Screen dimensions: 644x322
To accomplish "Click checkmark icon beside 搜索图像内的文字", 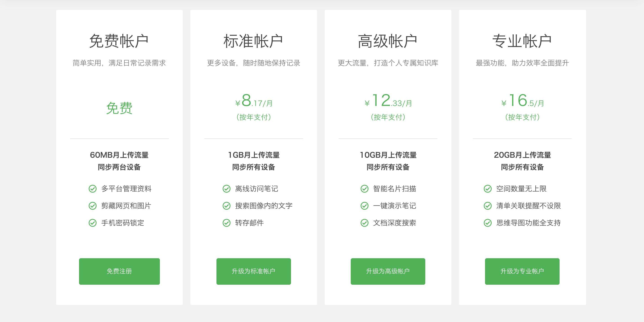I will point(227,206).
